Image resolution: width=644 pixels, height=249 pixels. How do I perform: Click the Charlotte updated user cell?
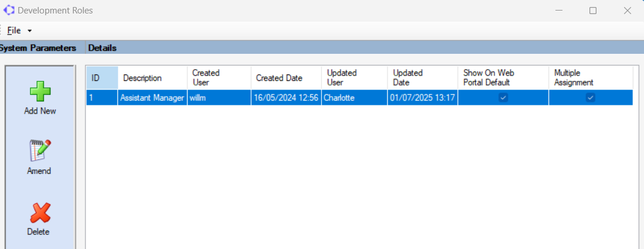pos(355,98)
